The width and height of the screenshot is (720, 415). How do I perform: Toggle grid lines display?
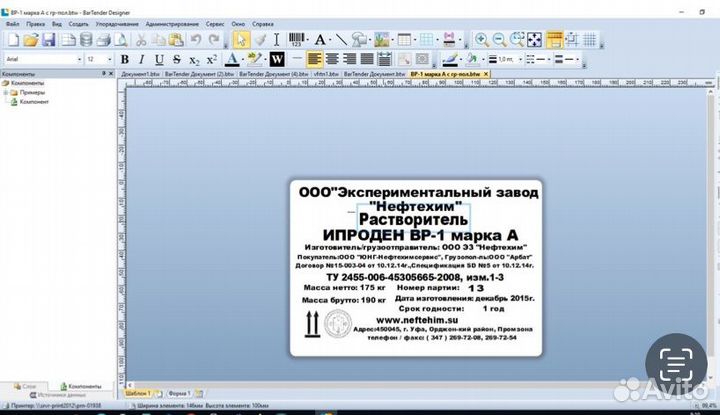(590, 40)
